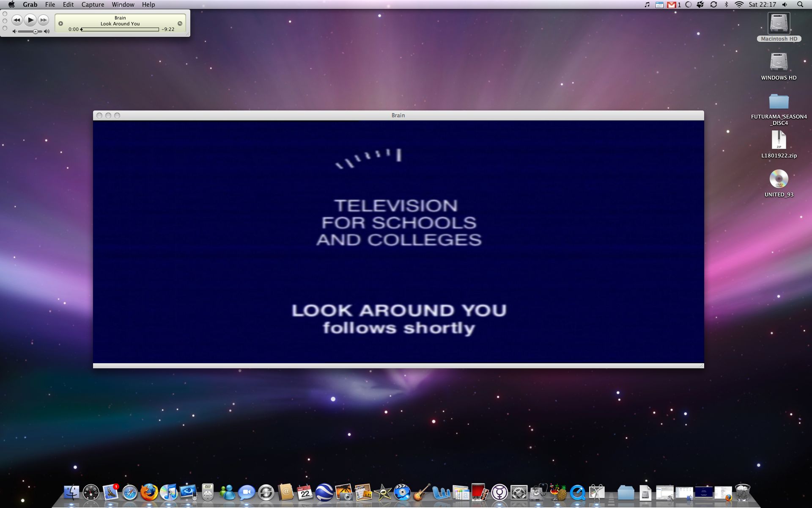Select the Macintosh HD drive icon
This screenshot has height=508, width=812.
[x=779, y=23]
